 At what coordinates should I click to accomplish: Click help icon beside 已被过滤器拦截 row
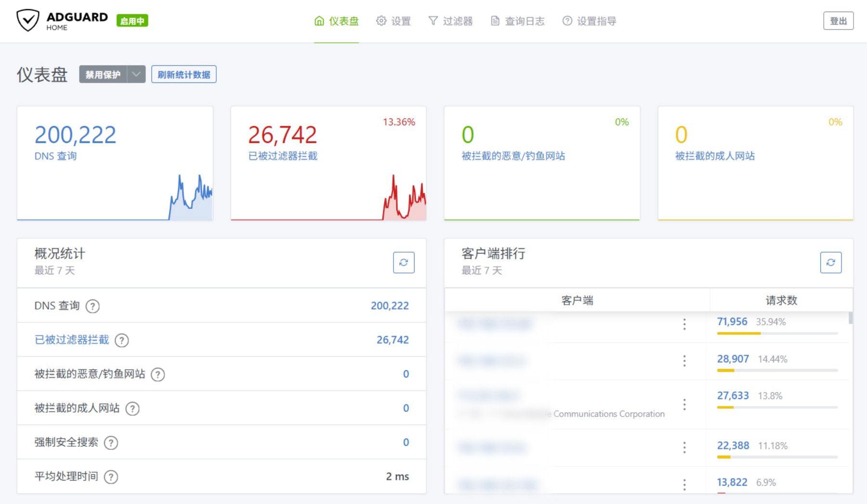tap(122, 340)
